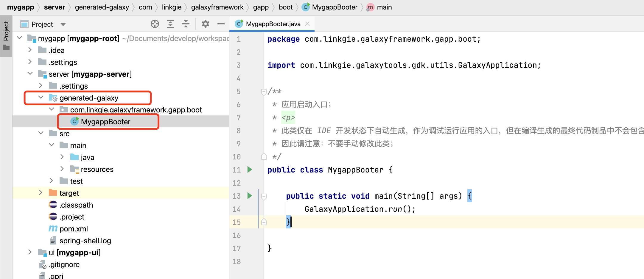The height and width of the screenshot is (279, 644).
Task: Click server in the breadcrumb bar
Action: pos(55,7)
